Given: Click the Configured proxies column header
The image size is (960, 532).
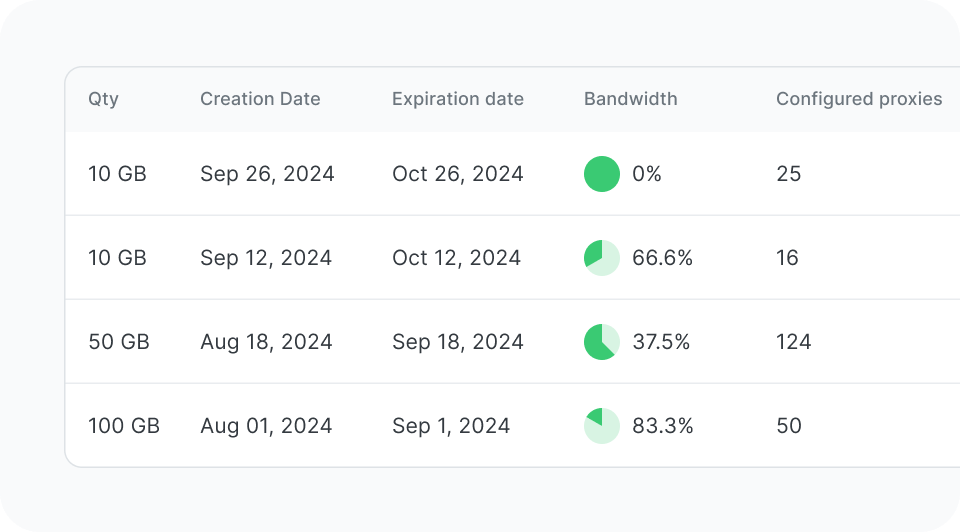Looking at the screenshot, I should coord(859,99).
